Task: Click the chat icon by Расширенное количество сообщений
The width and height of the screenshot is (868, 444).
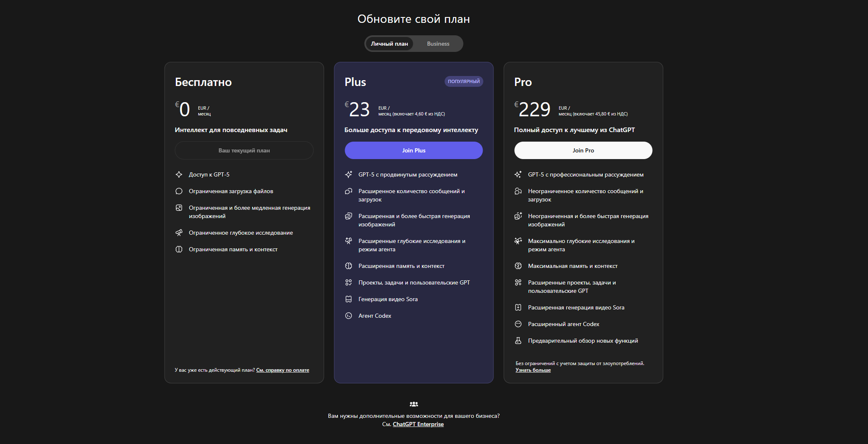Action: tap(348, 191)
